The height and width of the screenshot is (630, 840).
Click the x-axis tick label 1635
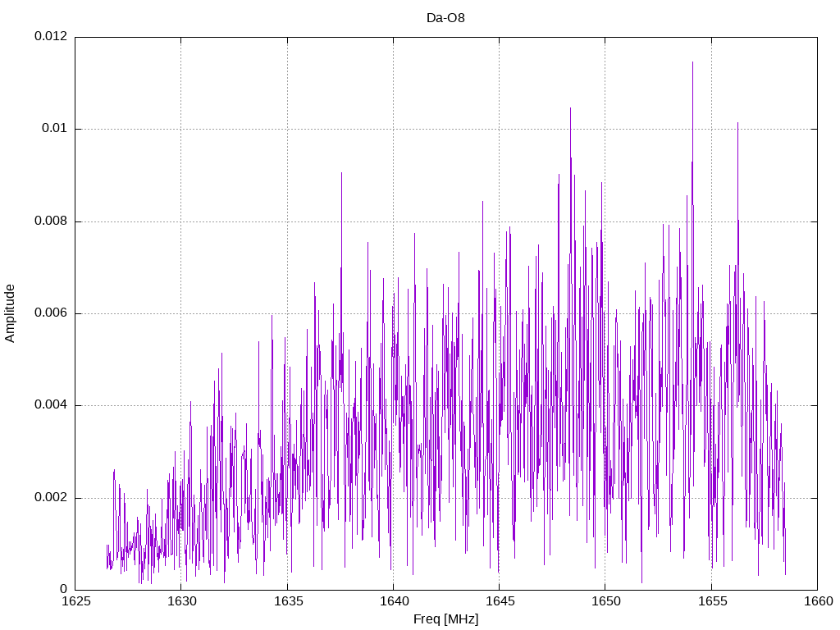pos(288,601)
